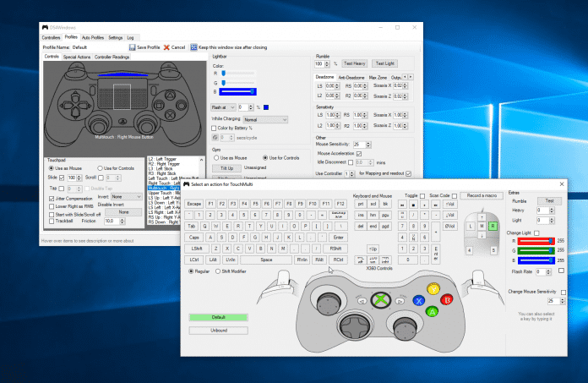The height and width of the screenshot is (383, 588).
Task: Click the Xbox Guide button on controller
Action: tap(383, 298)
